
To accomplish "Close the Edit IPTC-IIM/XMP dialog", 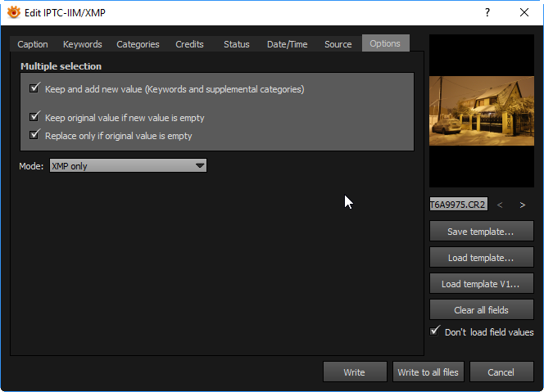I will [x=524, y=12].
